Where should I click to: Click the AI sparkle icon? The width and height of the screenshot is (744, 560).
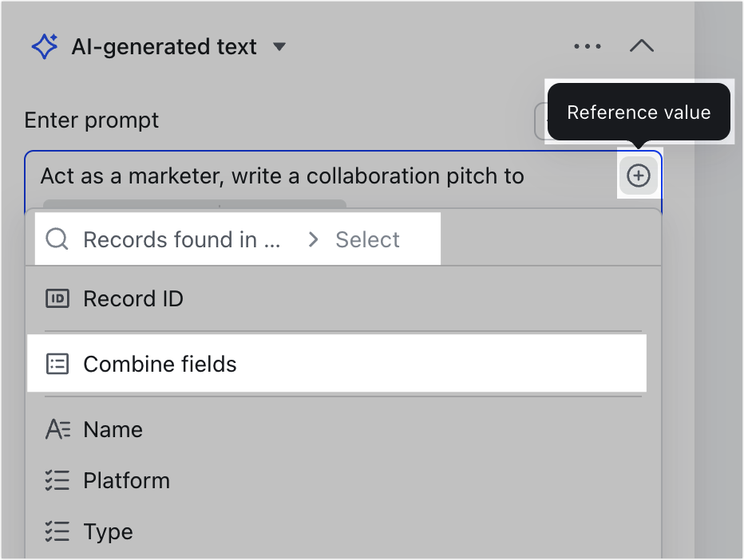coord(45,46)
